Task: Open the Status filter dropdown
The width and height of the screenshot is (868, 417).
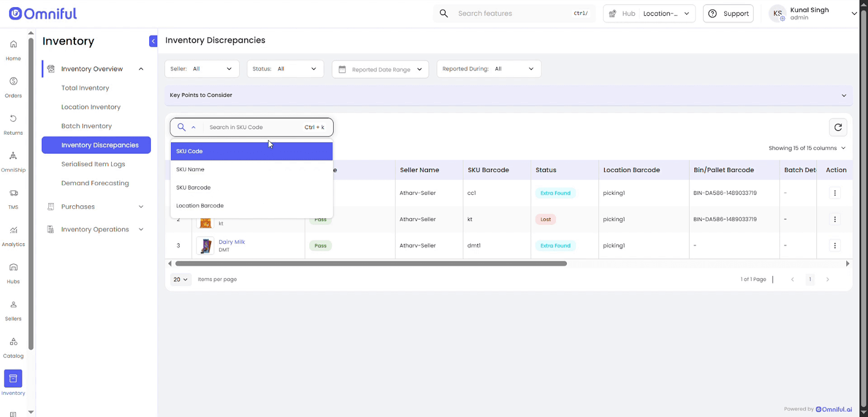Action: 285,69
